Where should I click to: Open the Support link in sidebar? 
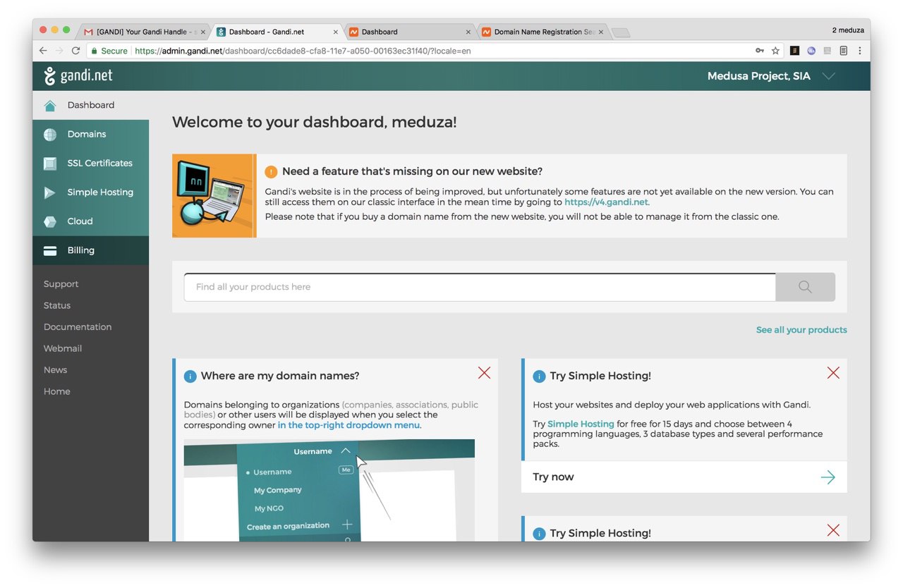pyautogui.click(x=61, y=284)
